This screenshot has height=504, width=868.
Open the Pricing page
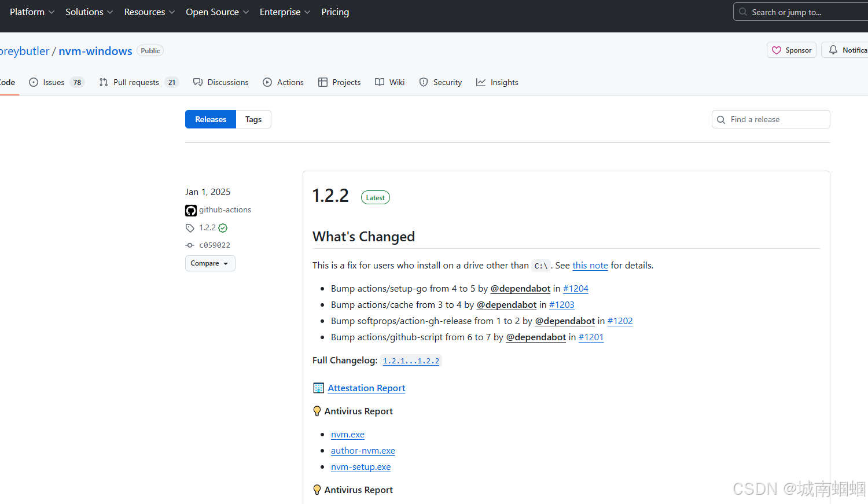tap(335, 12)
